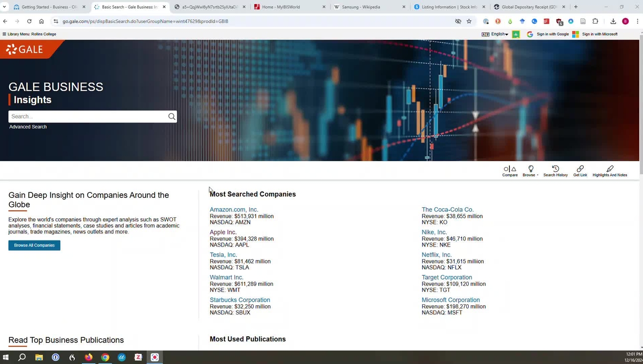Go back to previous page
This screenshot has height=364, width=643.
coord(5,21)
